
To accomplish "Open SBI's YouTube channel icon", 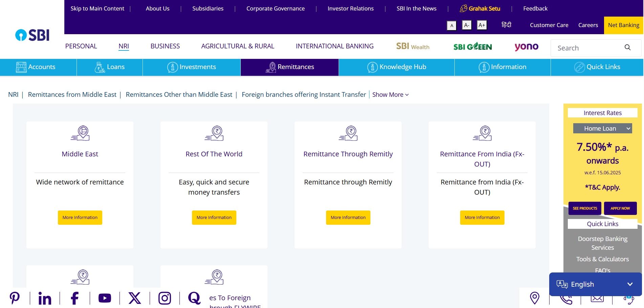I will point(105,298).
